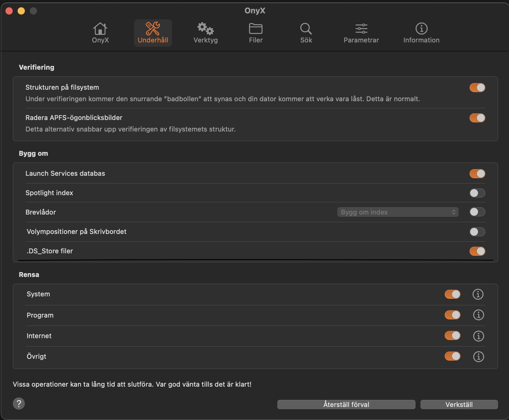
Task: Click the Strukturen på filsystem label
Action: [62, 87]
